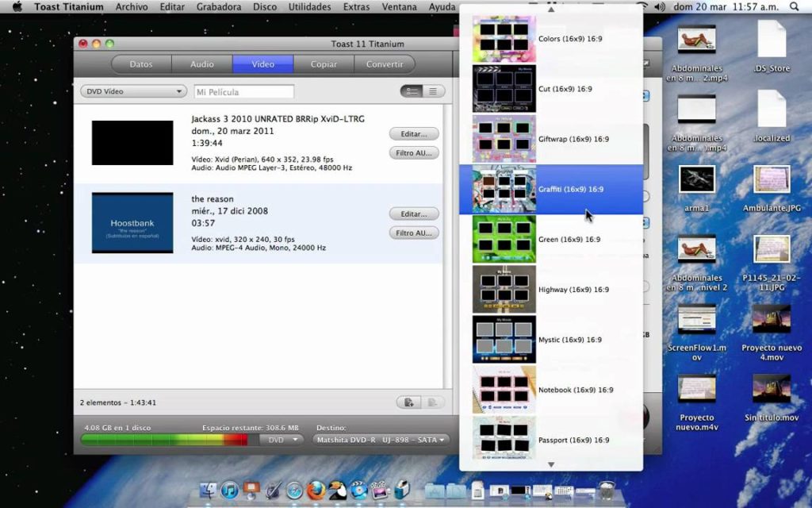The image size is (812, 508).
Task: Select P1145_21-02-11.JPG desktop file
Action: click(772, 262)
